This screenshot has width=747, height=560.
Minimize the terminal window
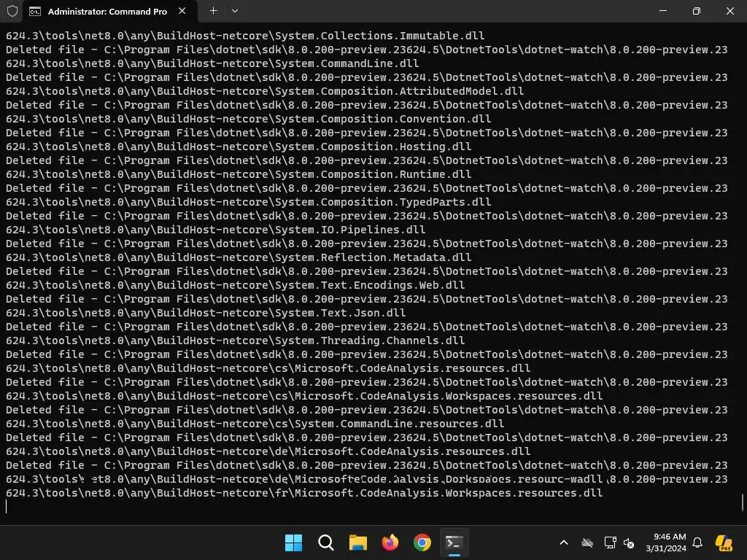pos(663,11)
